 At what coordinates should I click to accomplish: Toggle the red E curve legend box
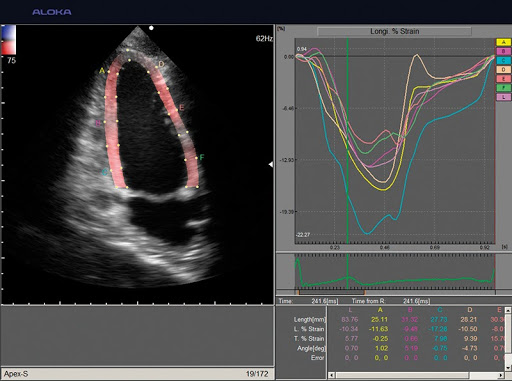click(503, 79)
